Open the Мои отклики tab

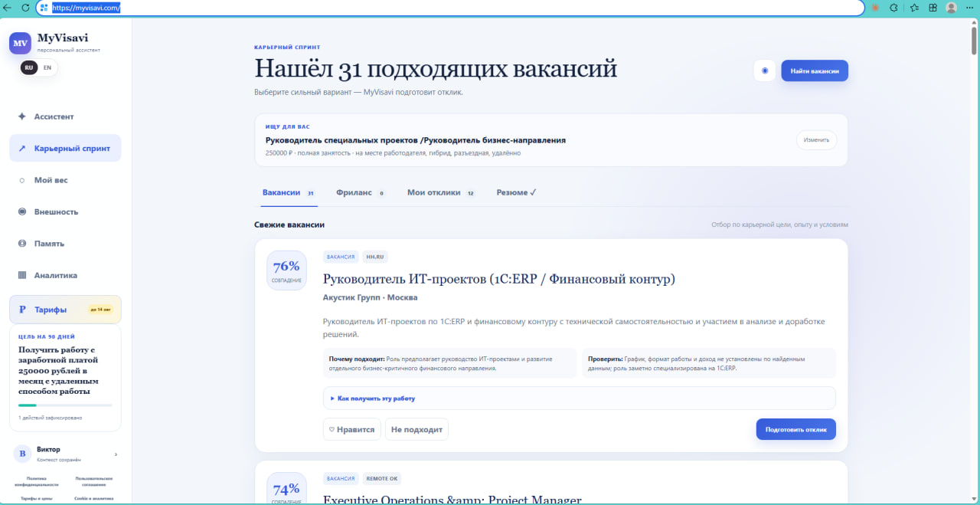pos(441,192)
